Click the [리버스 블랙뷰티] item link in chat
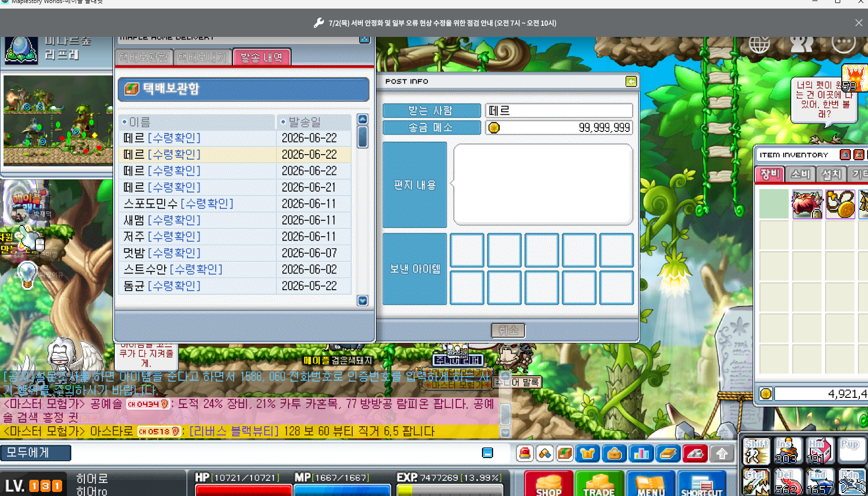The height and width of the screenshot is (496, 868). (x=234, y=431)
